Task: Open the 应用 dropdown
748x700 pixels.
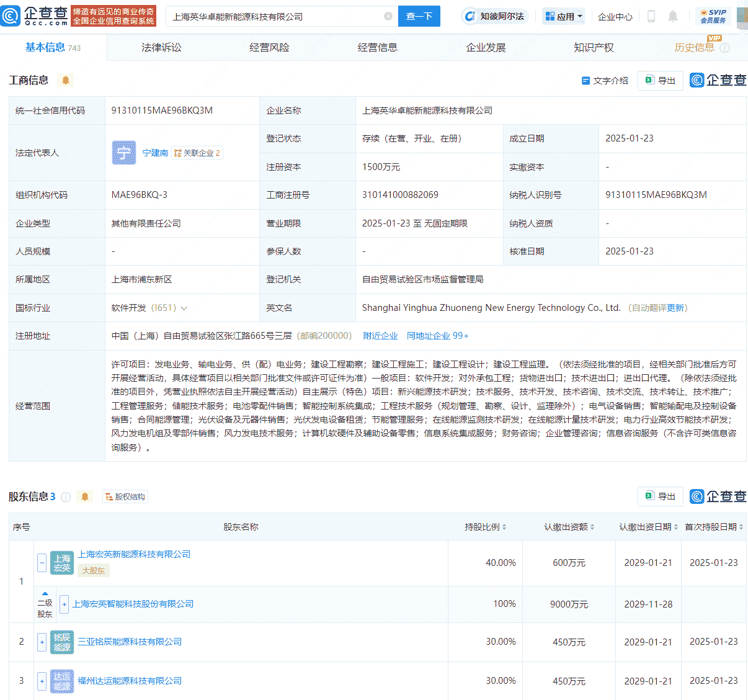Action: (563, 16)
